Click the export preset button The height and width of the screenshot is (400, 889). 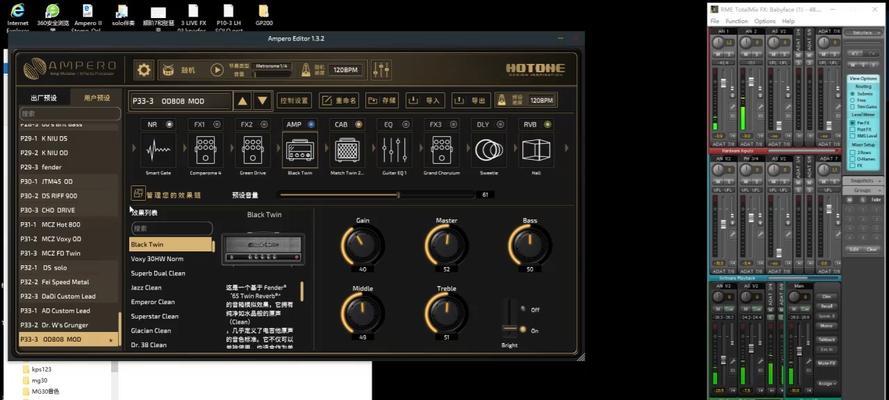click(471, 100)
